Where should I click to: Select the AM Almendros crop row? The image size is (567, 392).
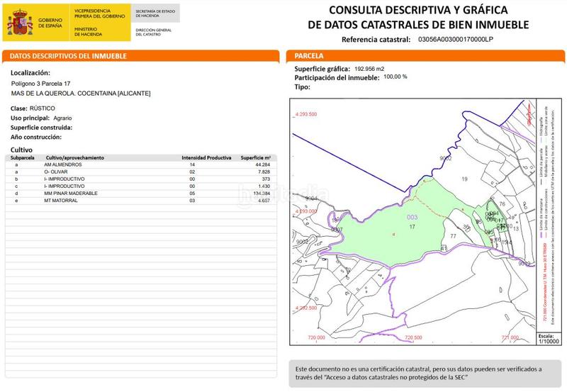click(140, 164)
